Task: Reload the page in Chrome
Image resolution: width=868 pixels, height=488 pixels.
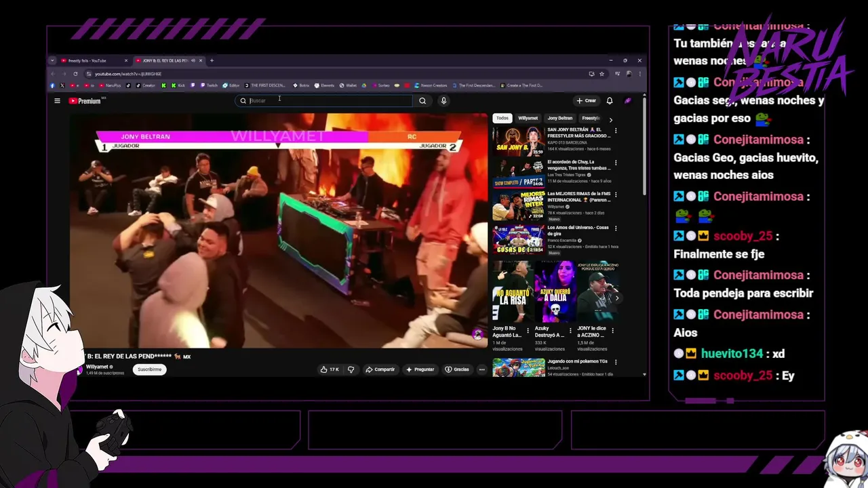Action: (75, 74)
